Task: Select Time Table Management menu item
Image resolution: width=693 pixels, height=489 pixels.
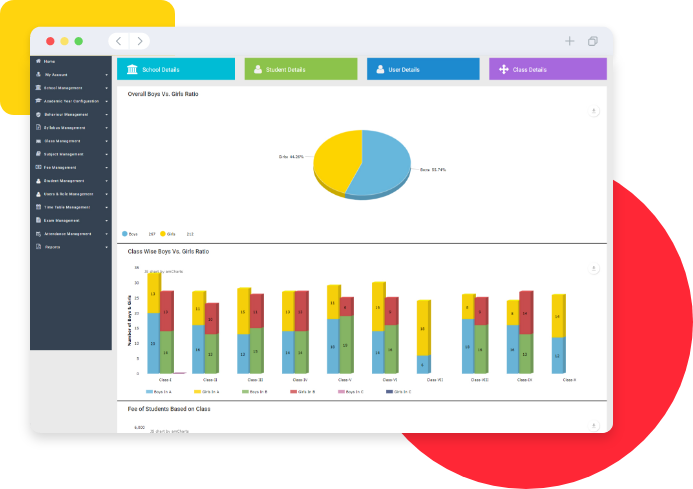Action: click(70, 207)
